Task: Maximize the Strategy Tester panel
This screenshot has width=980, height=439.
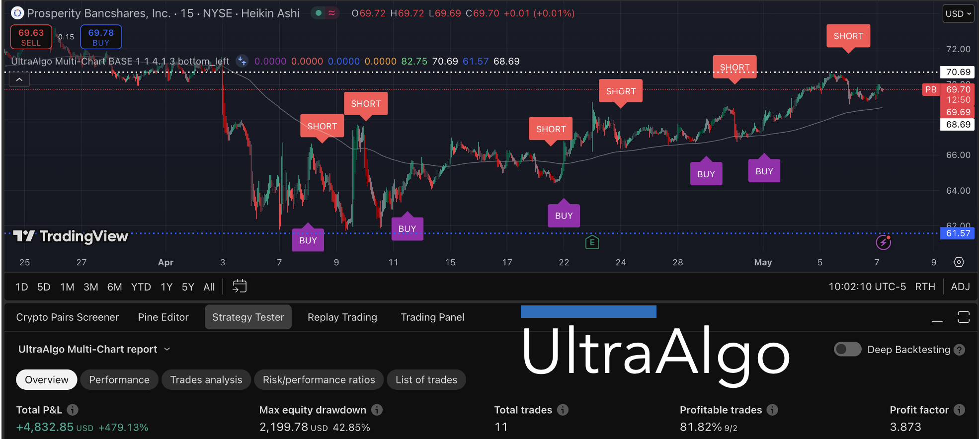Action: click(964, 317)
